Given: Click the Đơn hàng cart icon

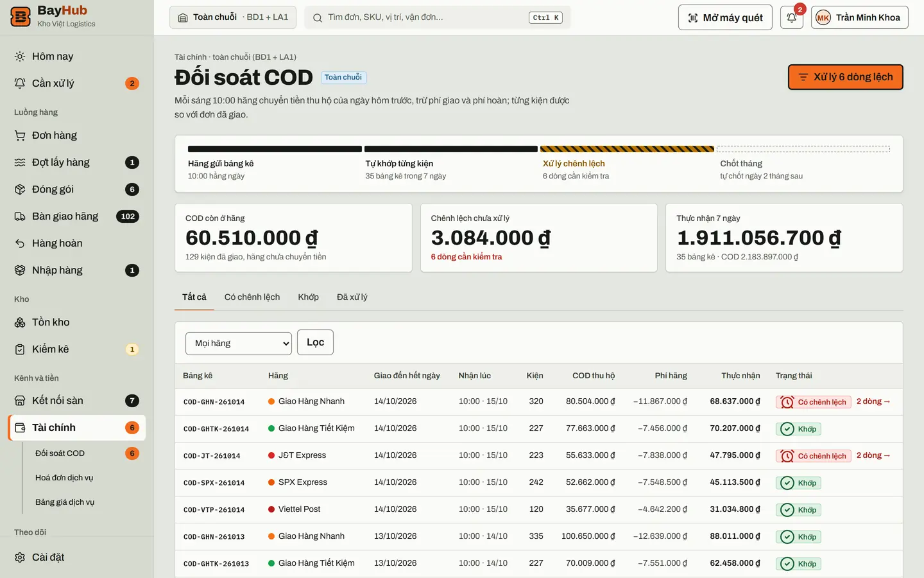Looking at the screenshot, I should 20,136.
